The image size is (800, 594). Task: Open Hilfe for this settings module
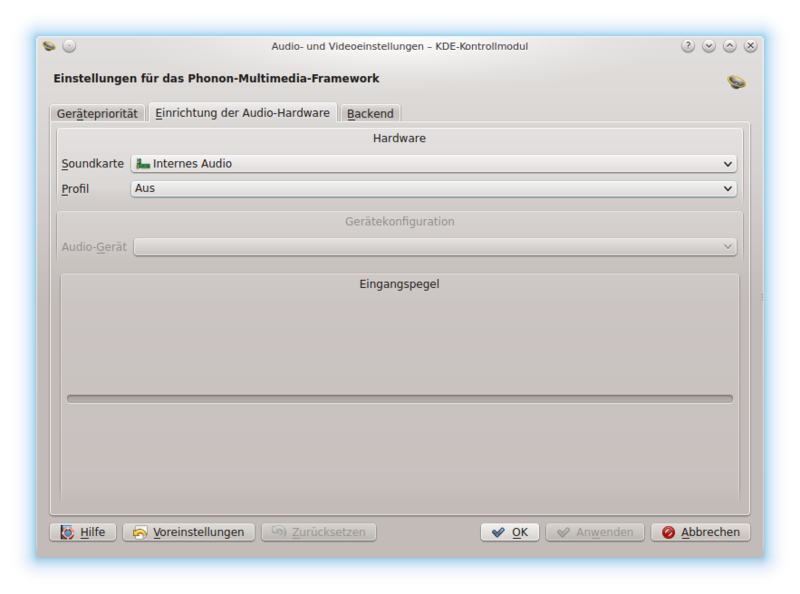coord(86,532)
